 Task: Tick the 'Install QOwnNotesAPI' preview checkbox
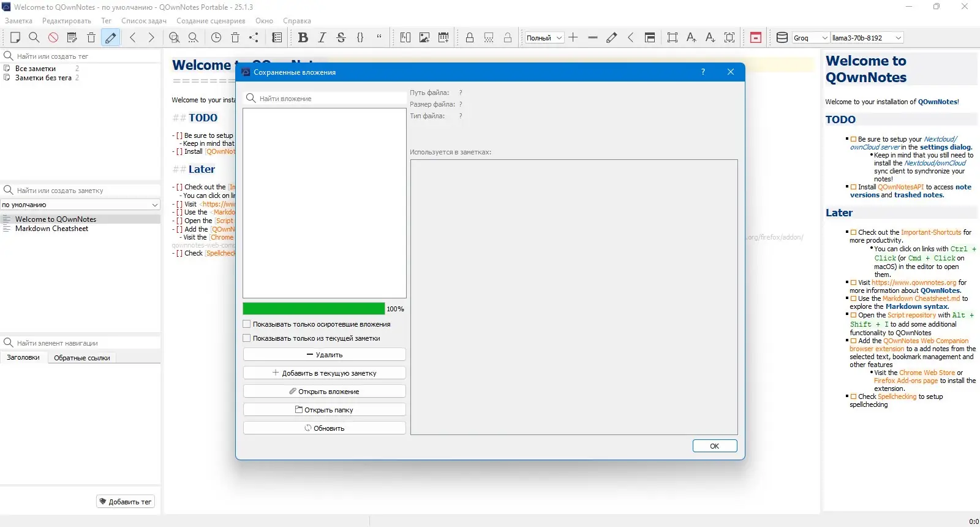tap(853, 187)
